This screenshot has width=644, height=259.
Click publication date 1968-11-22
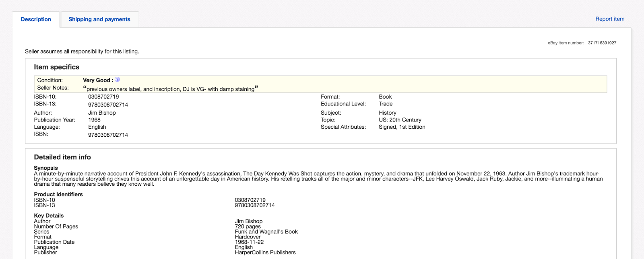click(250, 242)
